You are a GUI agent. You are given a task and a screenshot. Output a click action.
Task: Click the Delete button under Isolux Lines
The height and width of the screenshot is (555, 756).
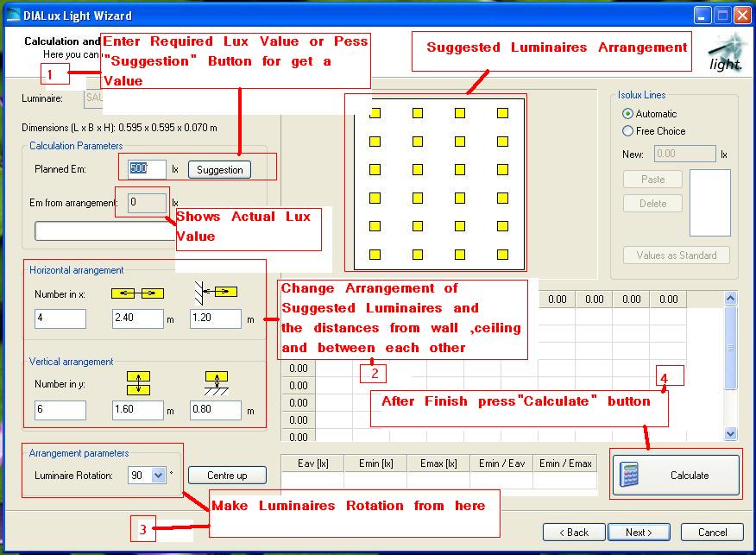point(652,203)
